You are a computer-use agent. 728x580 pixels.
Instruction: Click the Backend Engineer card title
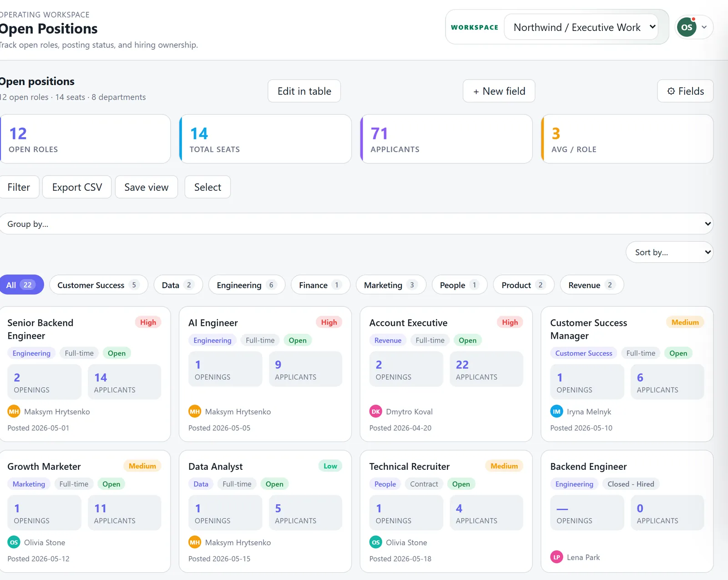point(588,467)
